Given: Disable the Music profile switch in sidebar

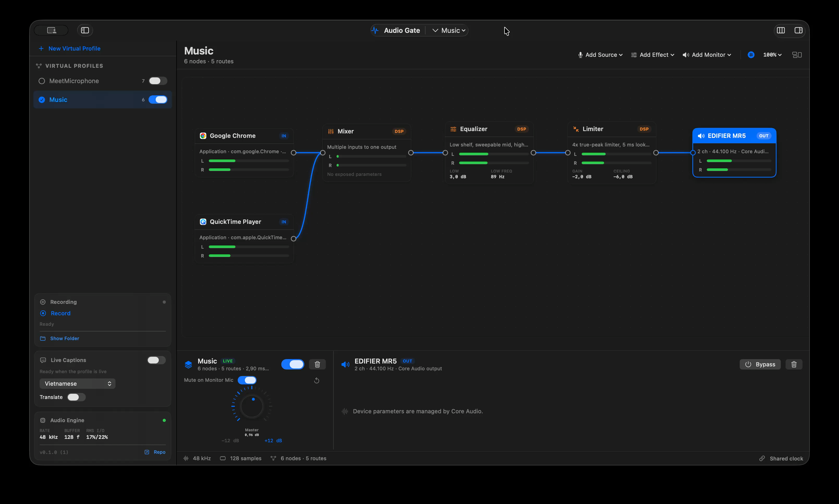Looking at the screenshot, I should pyautogui.click(x=158, y=100).
